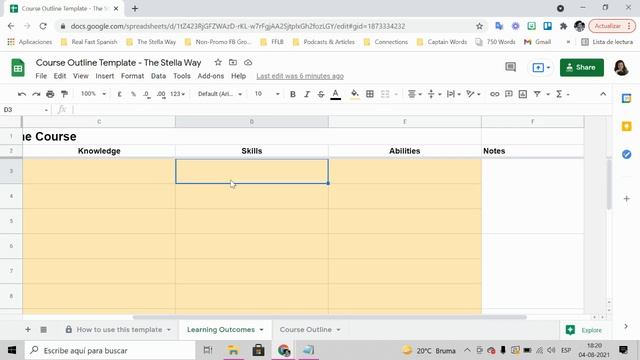The height and width of the screenshot is (360, 640).
Task: Open Learning Outcomes tab dropdown arrow
Action: tap(262, 330)
